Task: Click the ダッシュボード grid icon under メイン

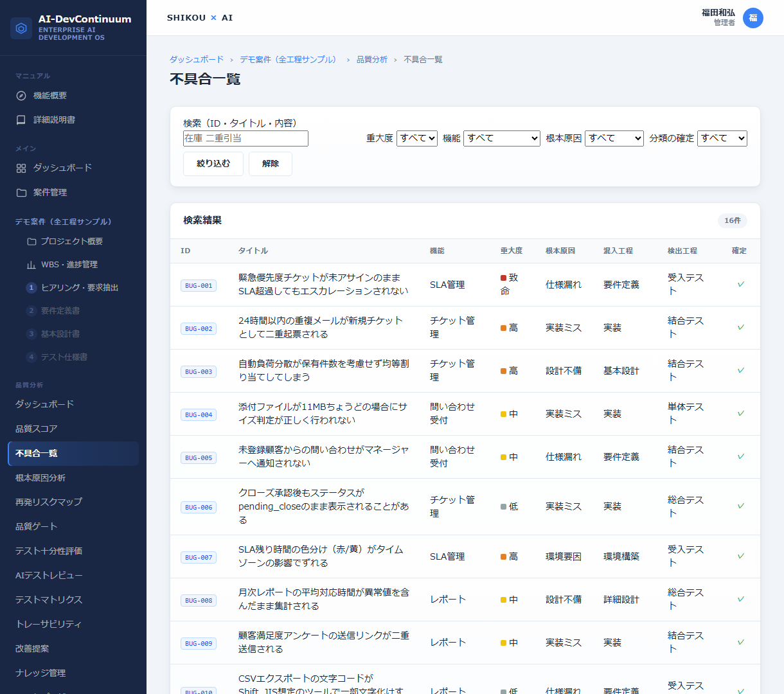Action: click(21, 168)
